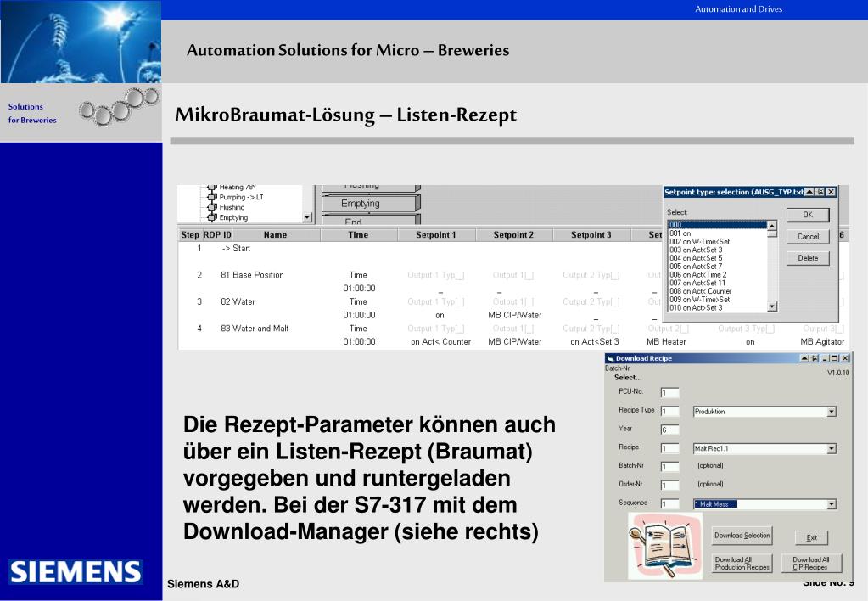The height and width of the screenshot is (601, 868).
Task: Roll up the Setpoint type selection dialog
Action: [809, 192]
